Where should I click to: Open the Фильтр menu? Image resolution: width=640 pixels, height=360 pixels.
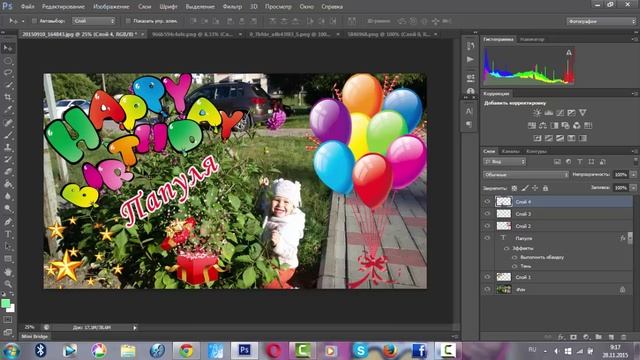tap(232, 7)
